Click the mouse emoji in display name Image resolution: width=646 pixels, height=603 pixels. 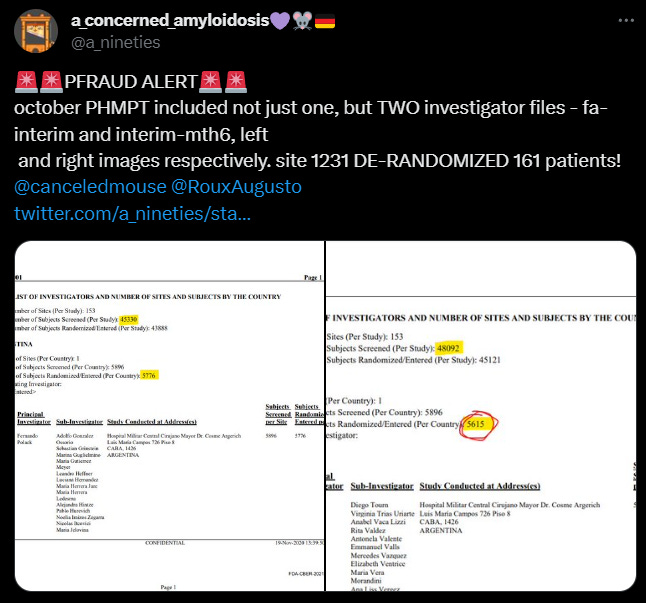click(302, 21)
